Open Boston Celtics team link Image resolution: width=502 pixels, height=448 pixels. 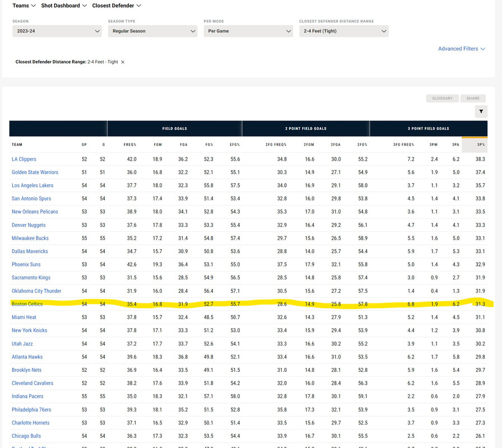tap(27, 304)
